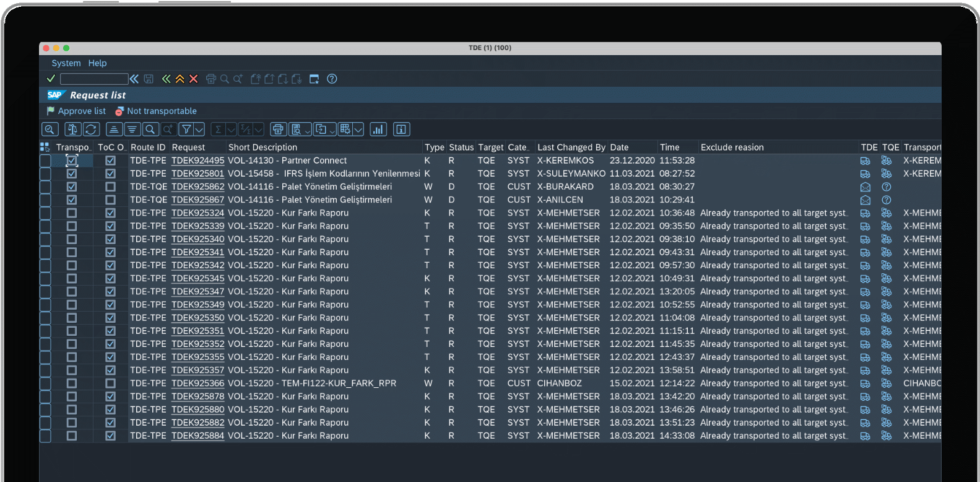Screen dimensions: 980x482
Task: Click the Last Changed By column header
Action: [571, 147]
